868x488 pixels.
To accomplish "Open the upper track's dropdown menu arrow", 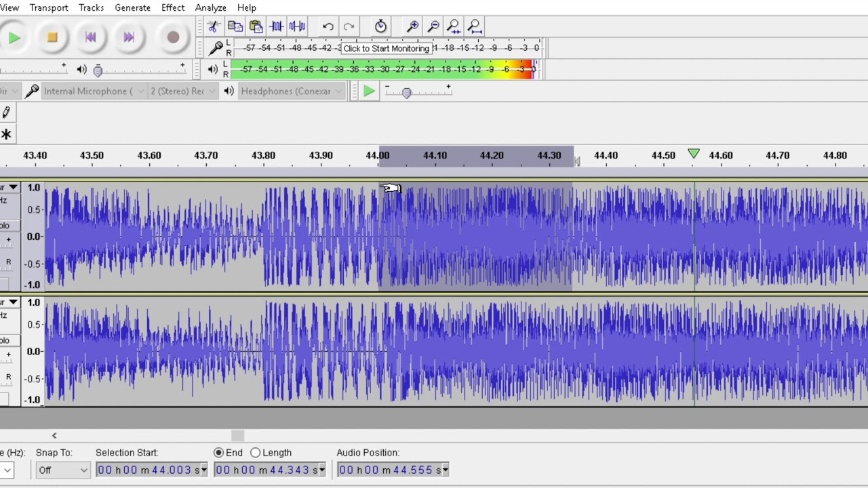I will tap(13, 187).
